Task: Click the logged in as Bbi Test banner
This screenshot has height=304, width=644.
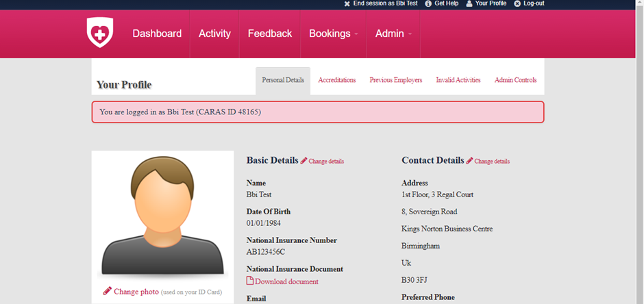Action: click(x=318, y=112)
